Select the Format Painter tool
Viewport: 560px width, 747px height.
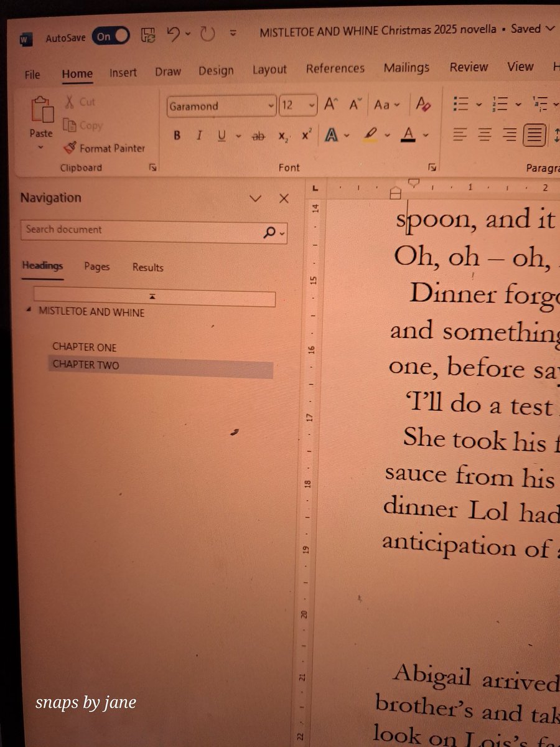tap(104, 148)
